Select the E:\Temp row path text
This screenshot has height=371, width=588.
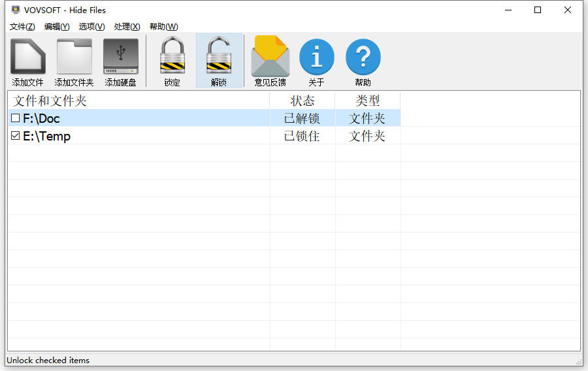click(46, 136)
